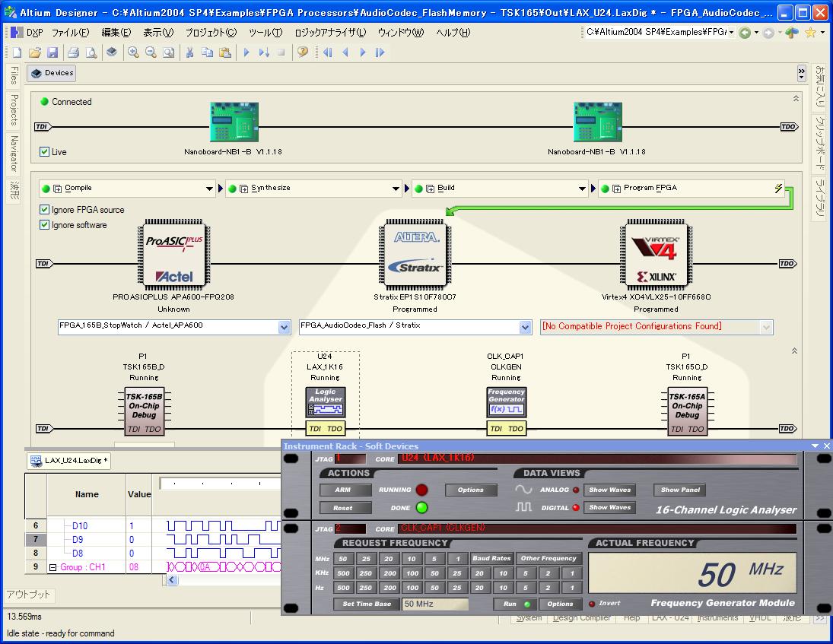The height and width of the screenshot is (644, 833).
Task: Switch to the LAX_U24.LaxDig tab
Action: point(69,461)
